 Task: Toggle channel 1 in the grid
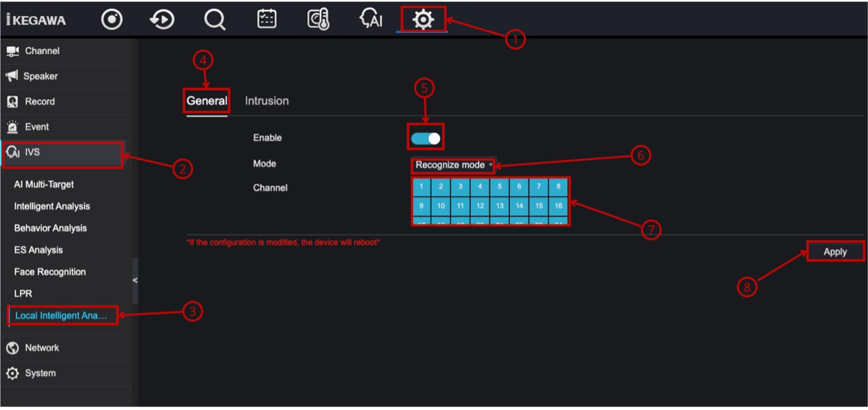coord(422,187)
